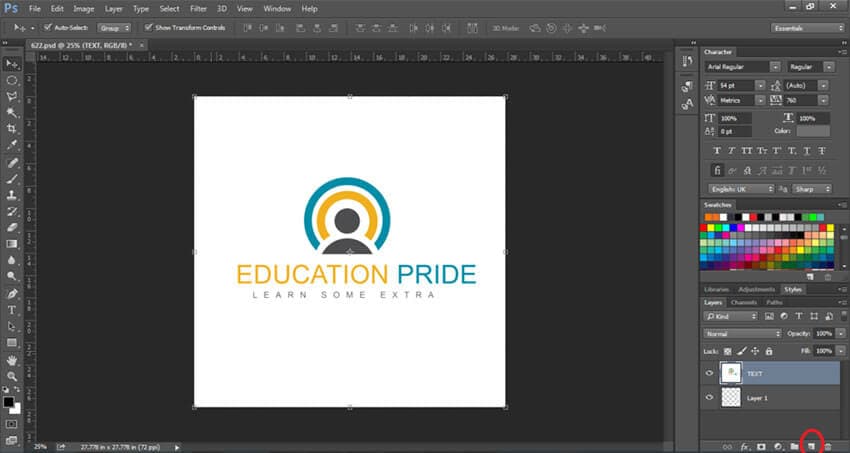This screenshot has width=850, height=453.
Task: Switch to the Channels tab
Action: click(744, 302)
